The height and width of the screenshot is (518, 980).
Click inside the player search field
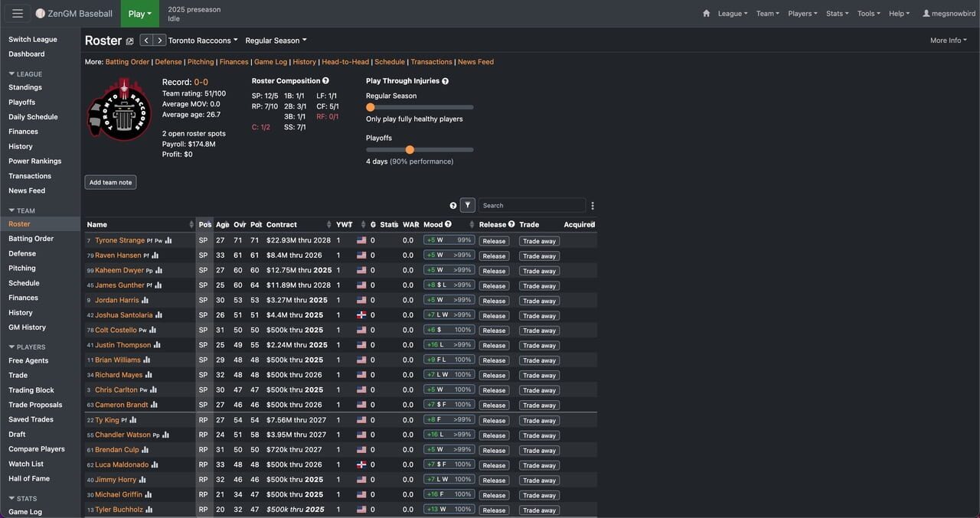[532, 205]
